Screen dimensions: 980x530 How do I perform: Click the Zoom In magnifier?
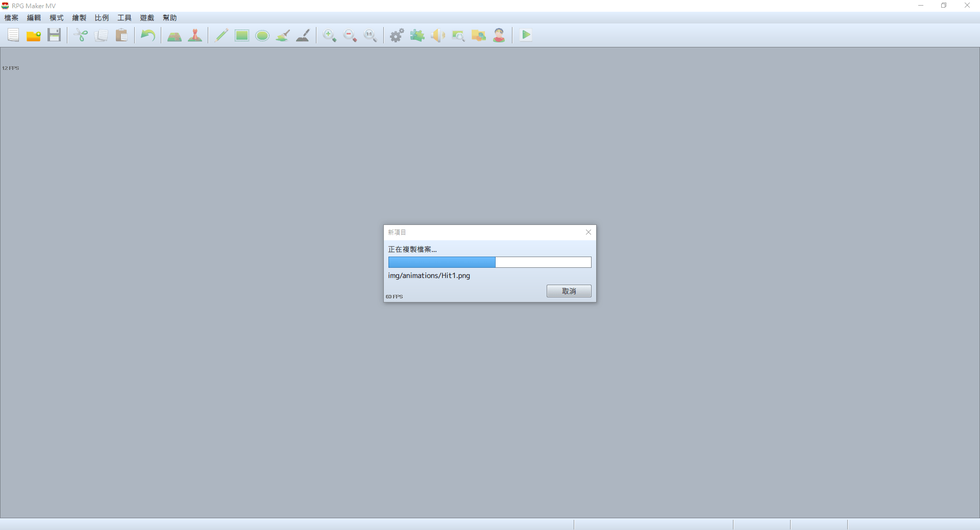330,35
